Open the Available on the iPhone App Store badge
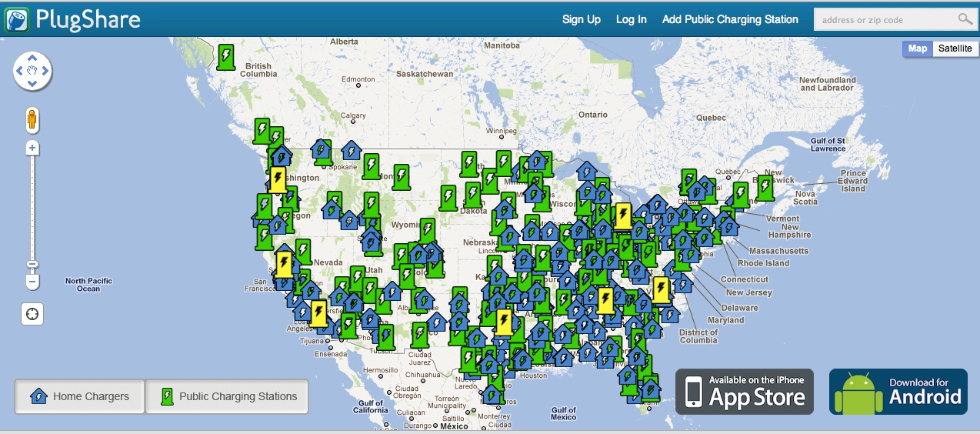 pos(745,392)
